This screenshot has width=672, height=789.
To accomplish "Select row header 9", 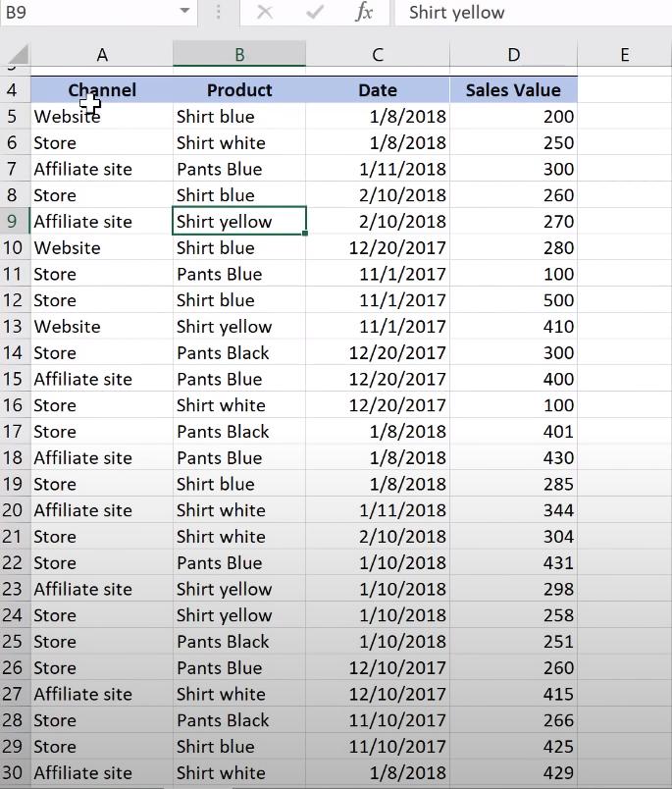I will [x=16, y=221].
